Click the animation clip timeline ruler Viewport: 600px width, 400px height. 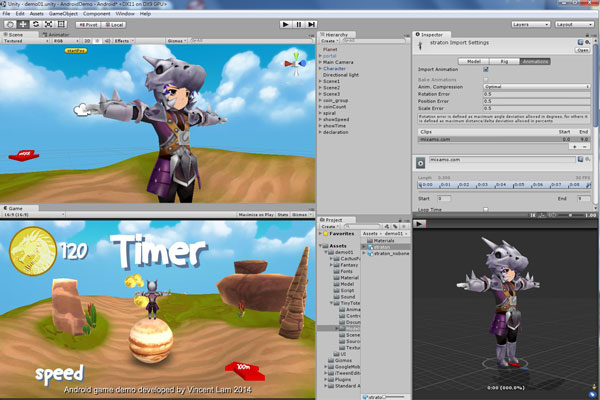tap(504, 185)
